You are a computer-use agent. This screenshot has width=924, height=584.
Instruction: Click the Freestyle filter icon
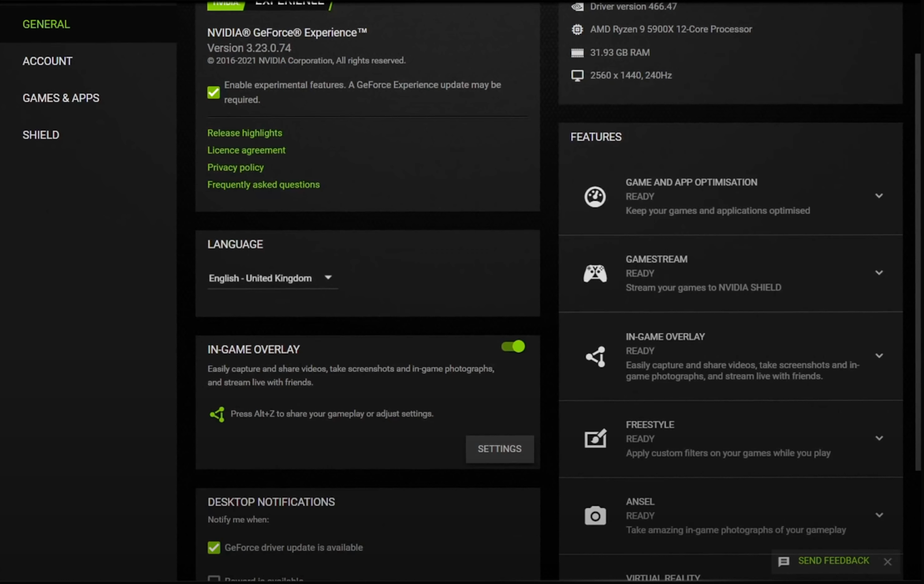(595, 439)
